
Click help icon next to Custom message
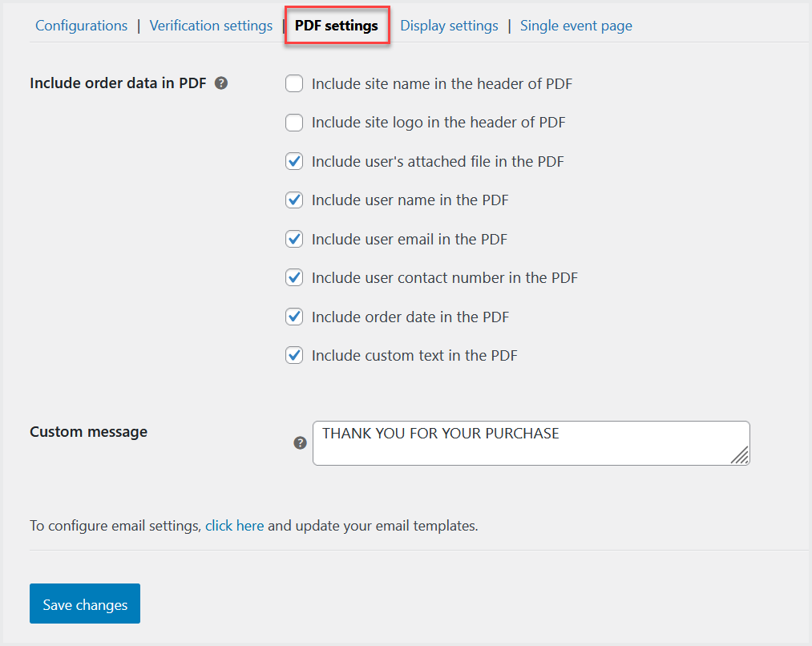click(x=300, y=442)
